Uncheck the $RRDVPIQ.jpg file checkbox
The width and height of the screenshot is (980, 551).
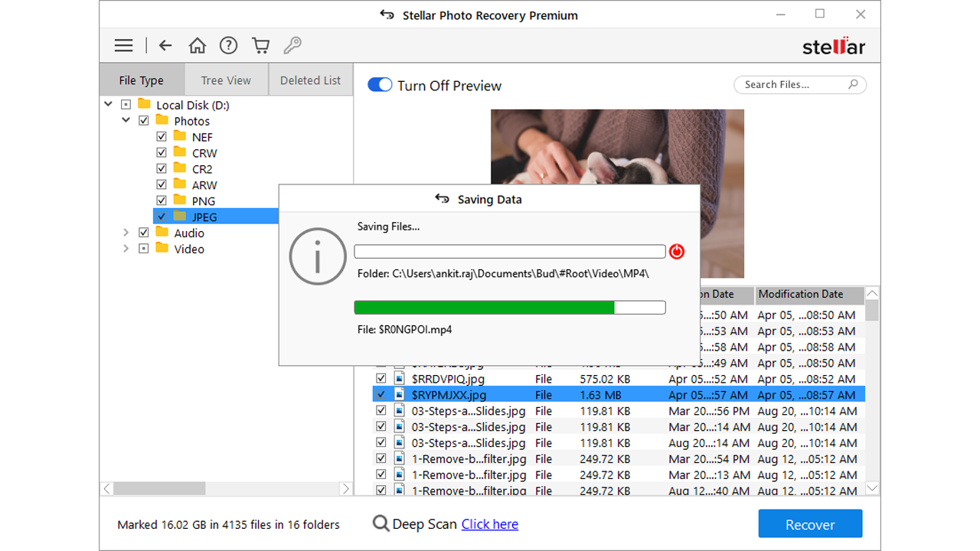381,379
